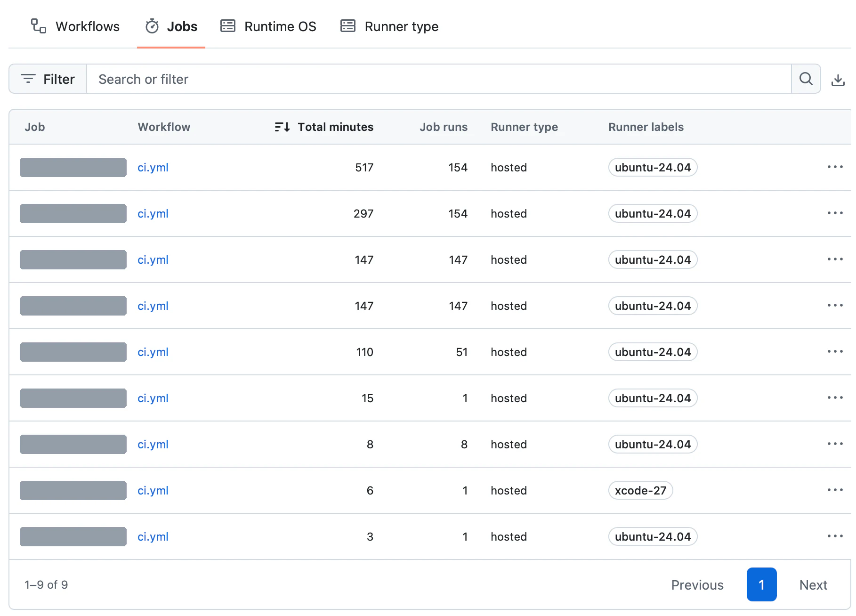Open options menu for 3-minute job row
The width and height of the screenshot is (856, 616).
[835, 536]
